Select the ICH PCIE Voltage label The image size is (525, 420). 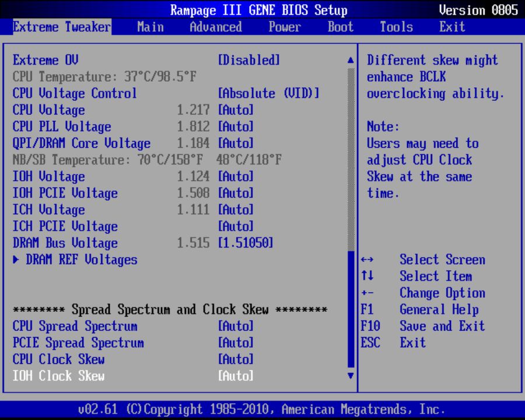[x=65, y=226]
